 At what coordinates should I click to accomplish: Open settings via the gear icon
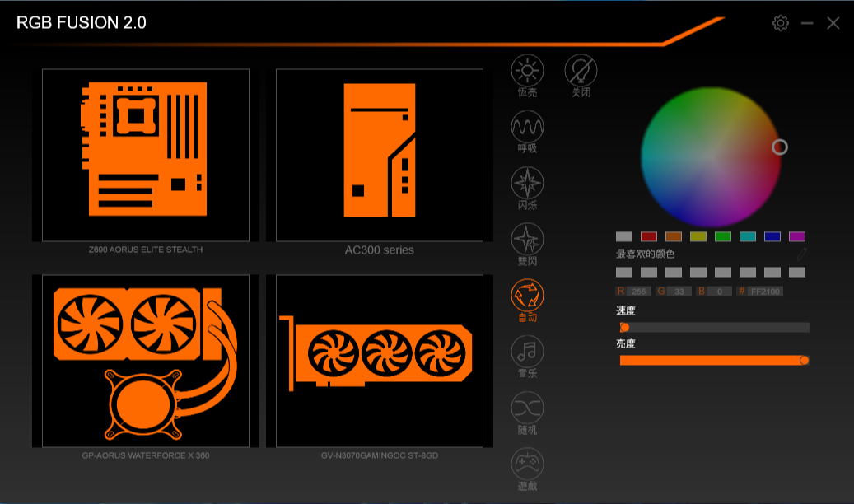pos(780,23)
